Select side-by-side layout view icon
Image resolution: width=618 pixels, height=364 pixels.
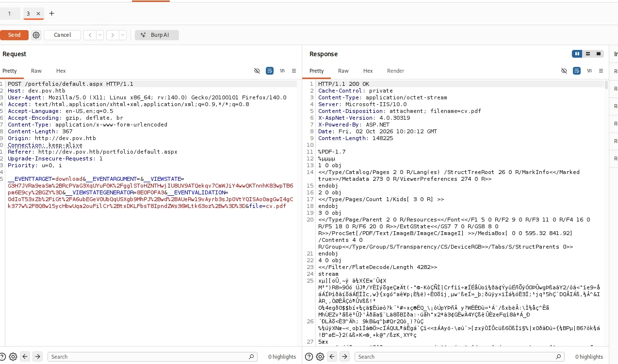coord(577,54)
